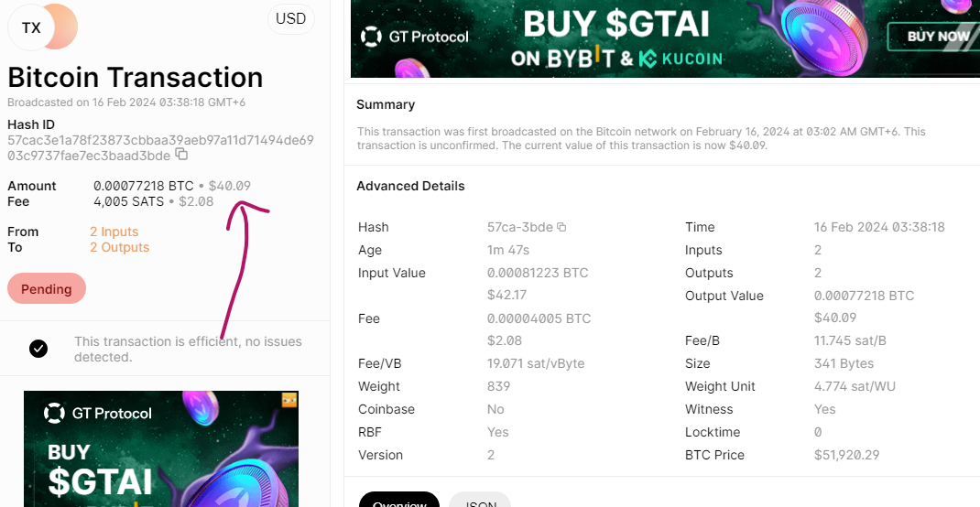Click the BTC Price value $51,920.29
Screen dimensions: 980x507
click(846, 455)
